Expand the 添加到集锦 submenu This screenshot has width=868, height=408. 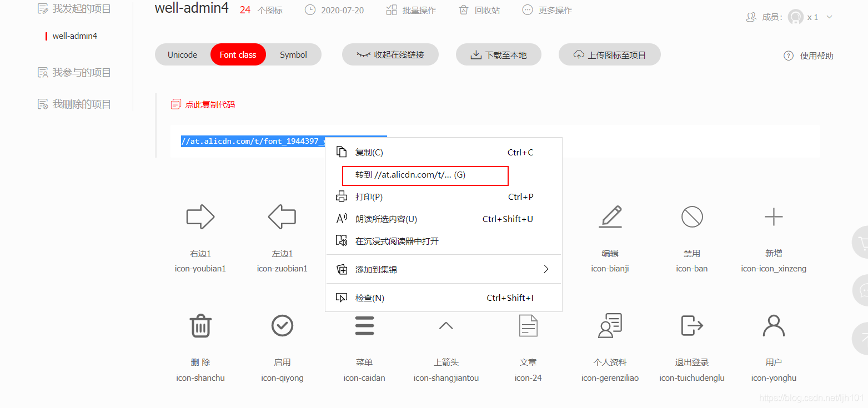pyautogui.click(x=378, y=269)
